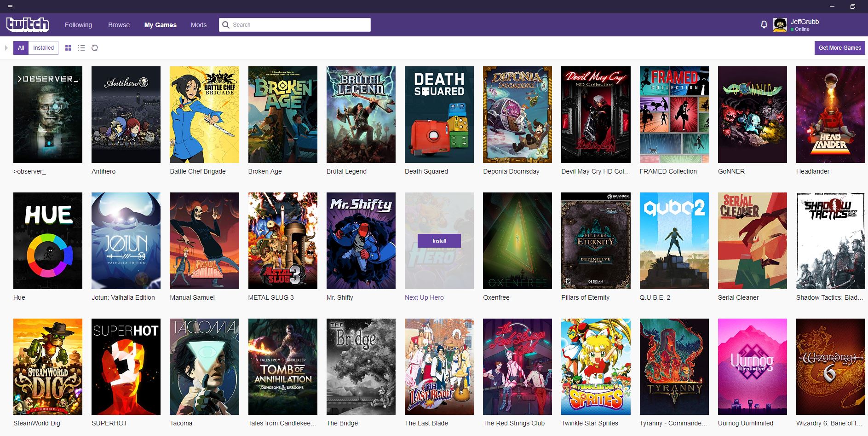Minimize the Twitch window
This screenshot has height=436, width=868.
[832, 7]
